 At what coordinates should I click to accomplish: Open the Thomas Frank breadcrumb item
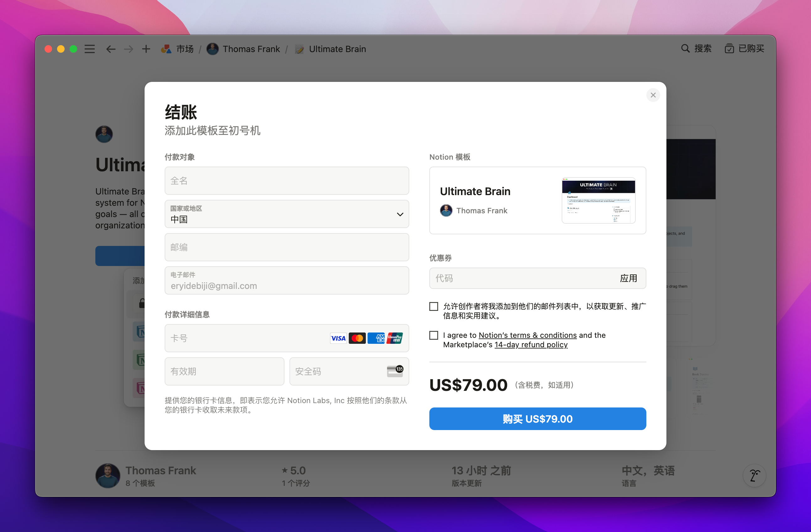(x=251, y=49)
